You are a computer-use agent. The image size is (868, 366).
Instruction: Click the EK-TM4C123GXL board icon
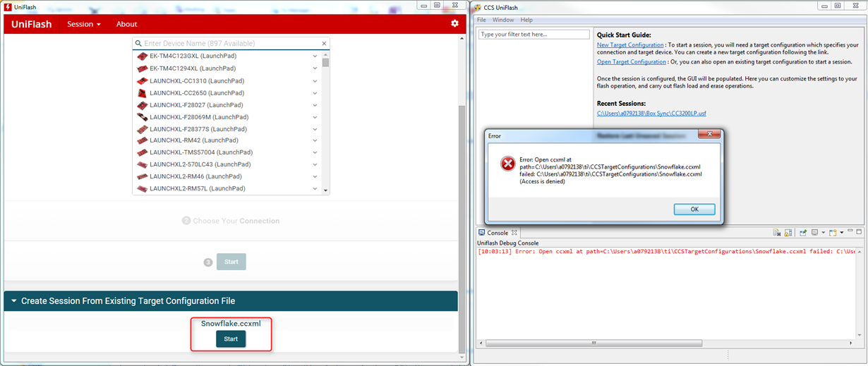(143, 56)
